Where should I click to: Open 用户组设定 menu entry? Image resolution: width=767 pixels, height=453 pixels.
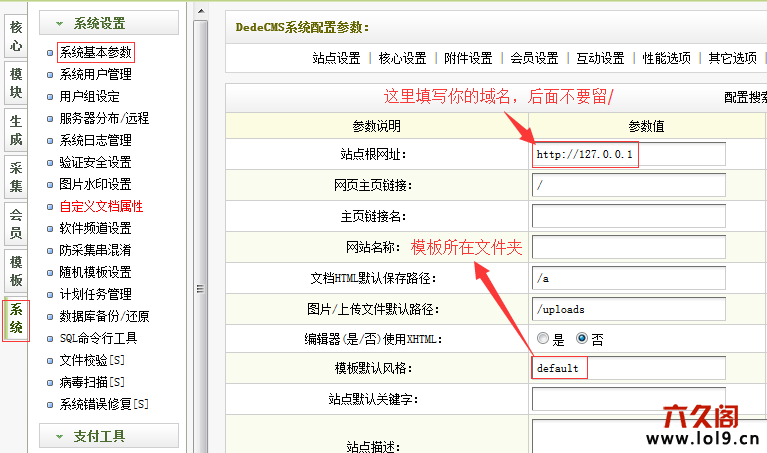[x=90, y=96]
